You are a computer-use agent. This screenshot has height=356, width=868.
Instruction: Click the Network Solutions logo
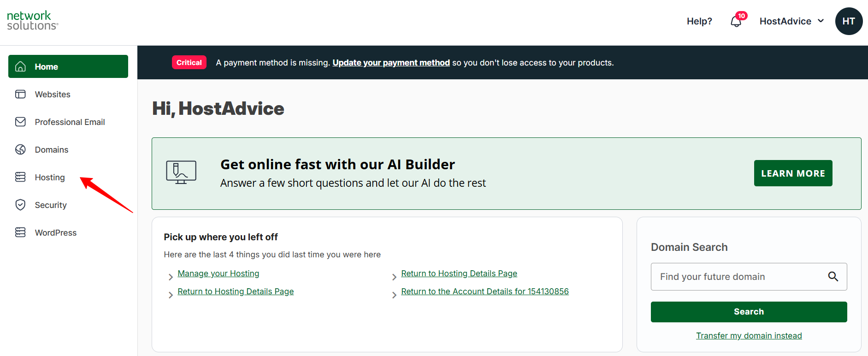(x=32, y=21)
